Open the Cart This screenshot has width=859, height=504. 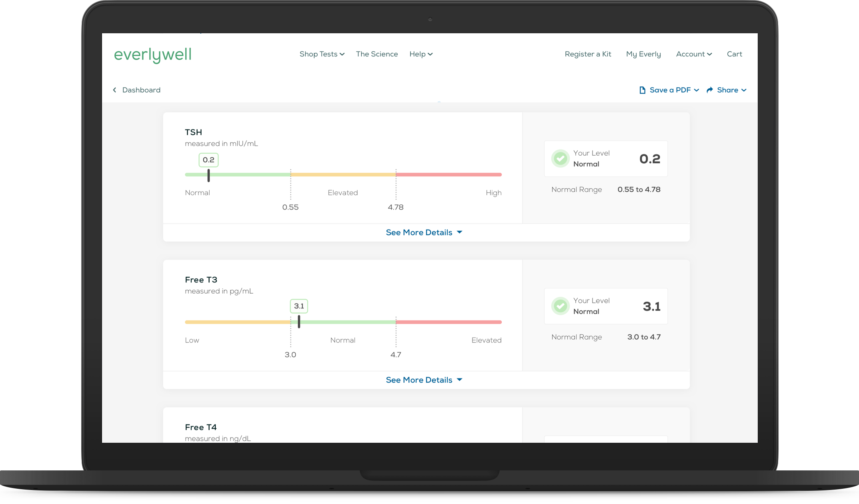tap(734, 54)
